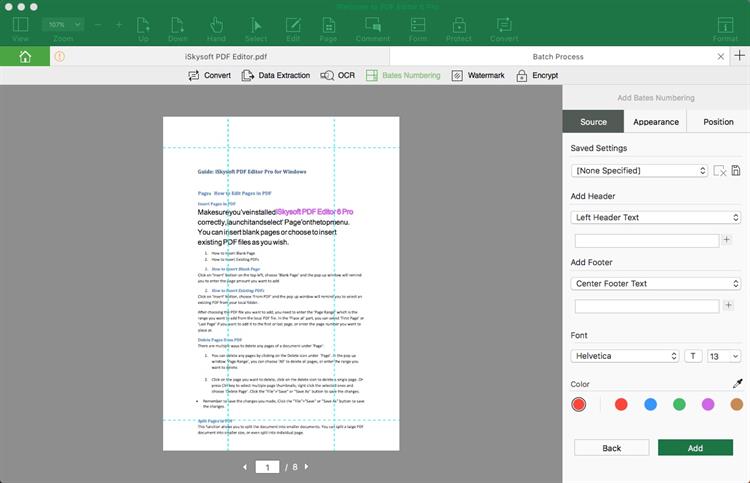
Task: Delete saved setting icon
Action: pos(719,171)
